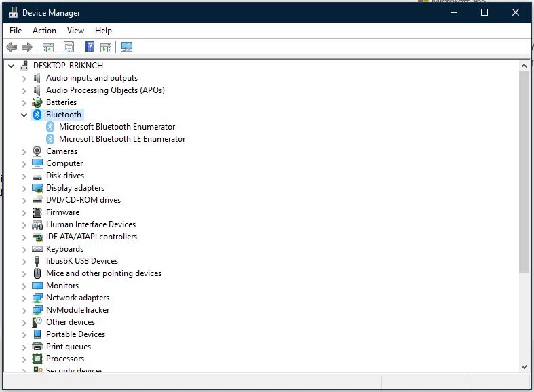
Task: Click the scrollbar up arrow
Action: [524, 66]
